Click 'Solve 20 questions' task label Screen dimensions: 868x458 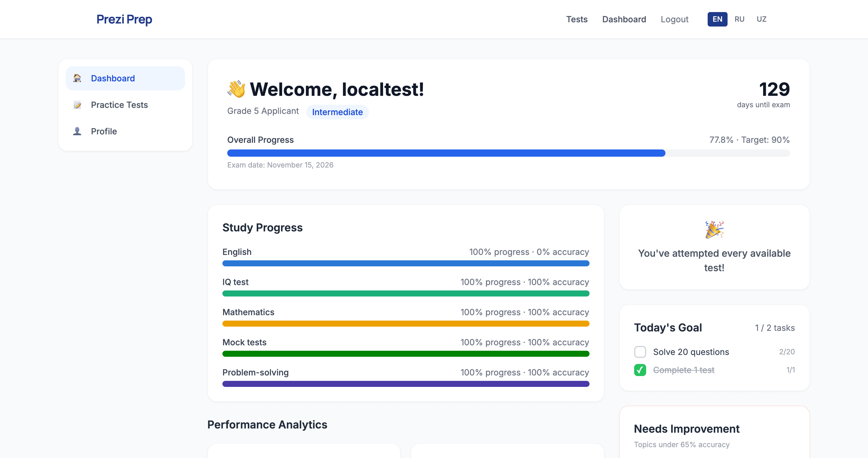(691, 352)
